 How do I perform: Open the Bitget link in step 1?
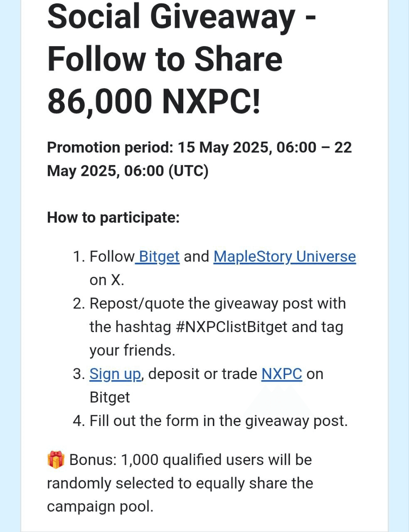[159, 257]
